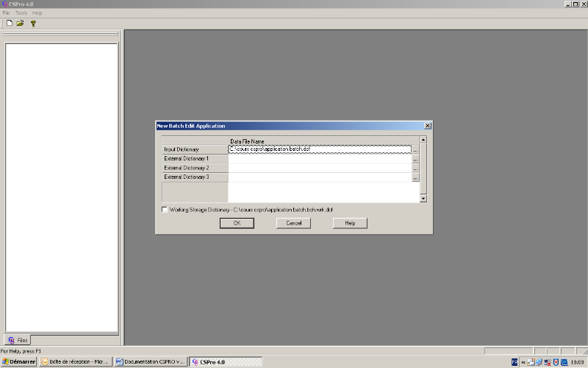Open the File menu
The width and height of the screenshot is (588, 368).
tap(7, 13)
